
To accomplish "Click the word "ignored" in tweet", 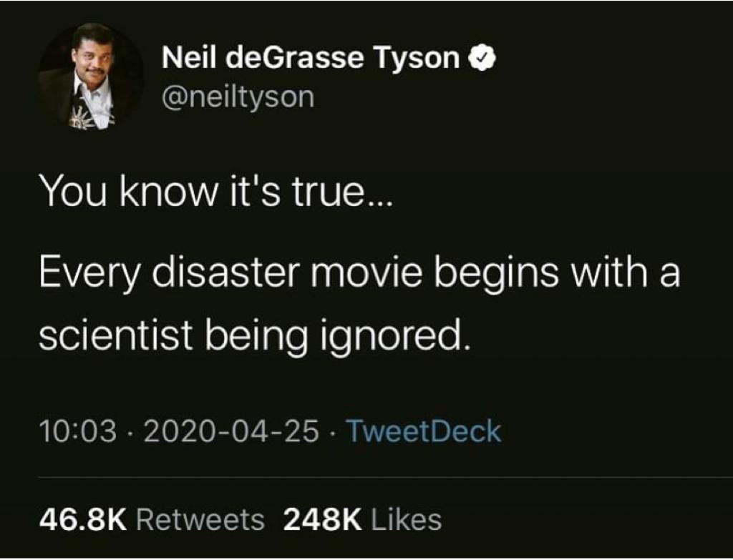I will (x=389, y=337).
